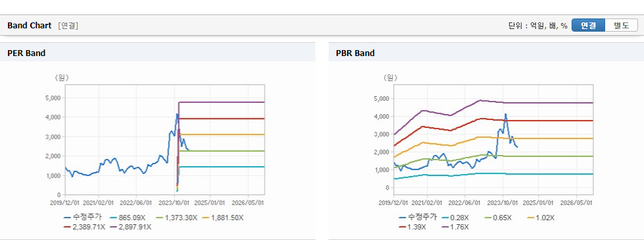This screenshot has width=644, height=240.
Task: Click the 2,389.71X legend item
Action: click(84, 227)
